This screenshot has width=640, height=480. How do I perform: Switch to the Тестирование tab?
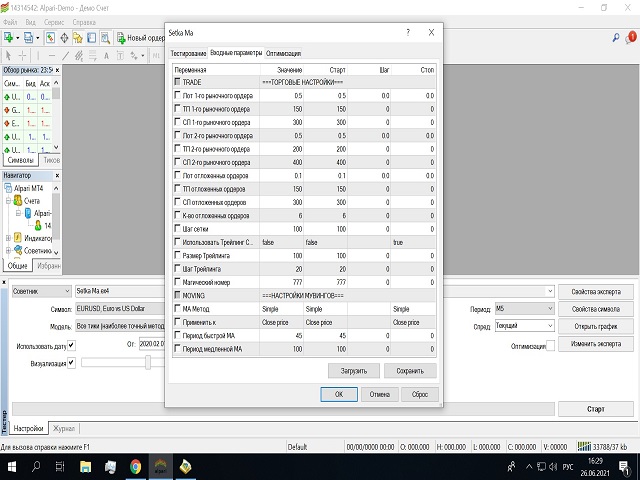click(188, 53)
